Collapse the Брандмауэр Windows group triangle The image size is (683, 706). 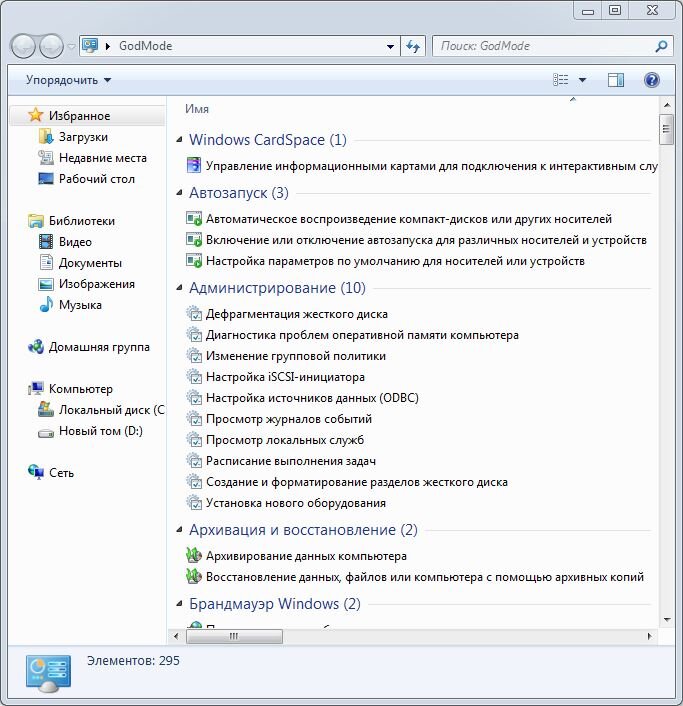click(x=179, y=604)
